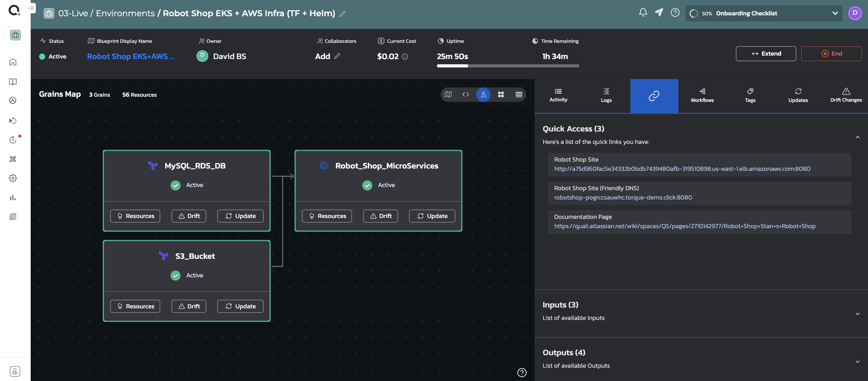Click the cost info icon next to $0.02
The image size is (868, 381).
pyautogui.click(x=405, y=56)
